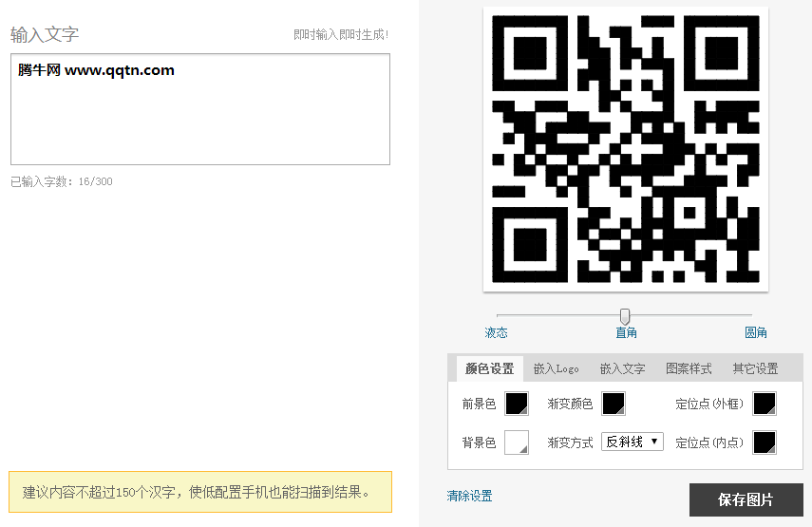Click the 即时输入即时生成! hint text

[x=341, y=35]
